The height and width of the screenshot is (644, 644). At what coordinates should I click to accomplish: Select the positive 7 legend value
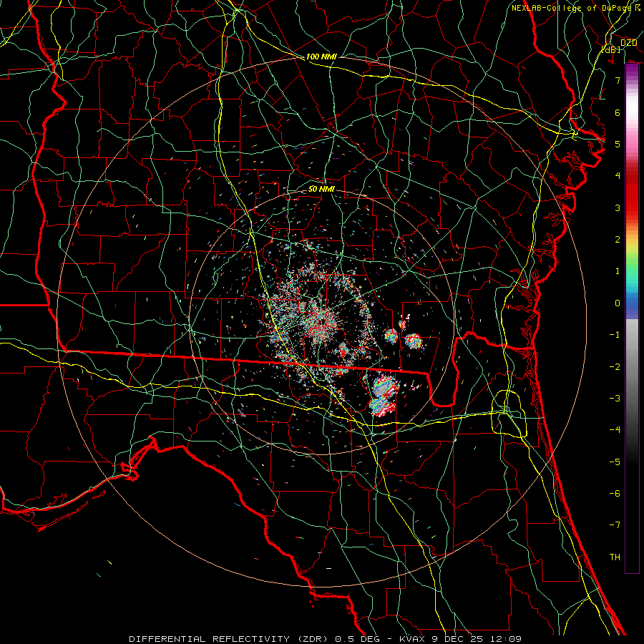pos(618,80)
